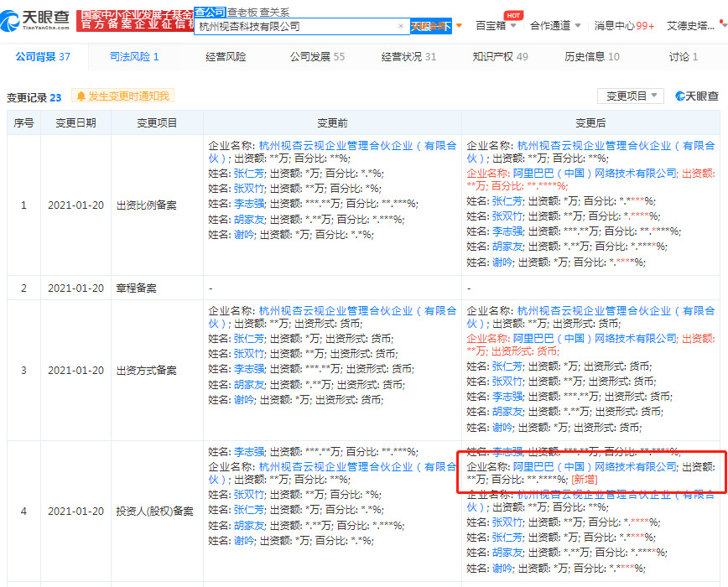728x587 pixels.
Task: Switch to the 公司发展 55 tab
Action: click(318, 57)
